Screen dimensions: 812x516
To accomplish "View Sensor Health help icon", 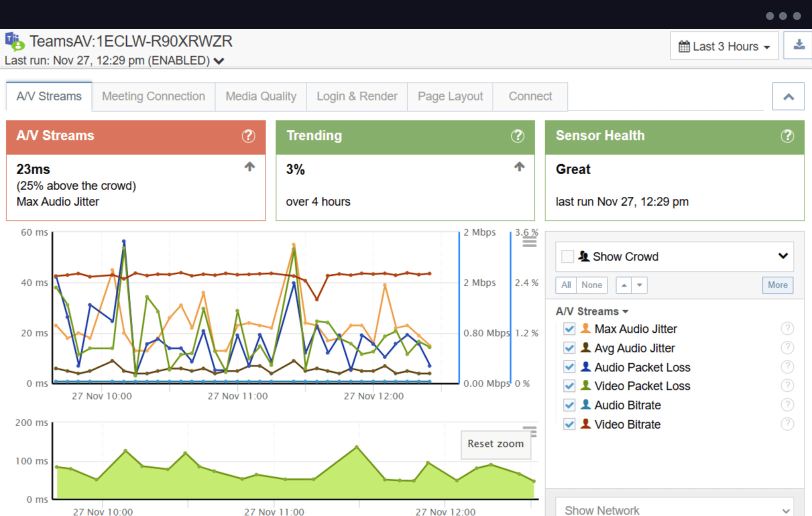I will coord(787,136).
